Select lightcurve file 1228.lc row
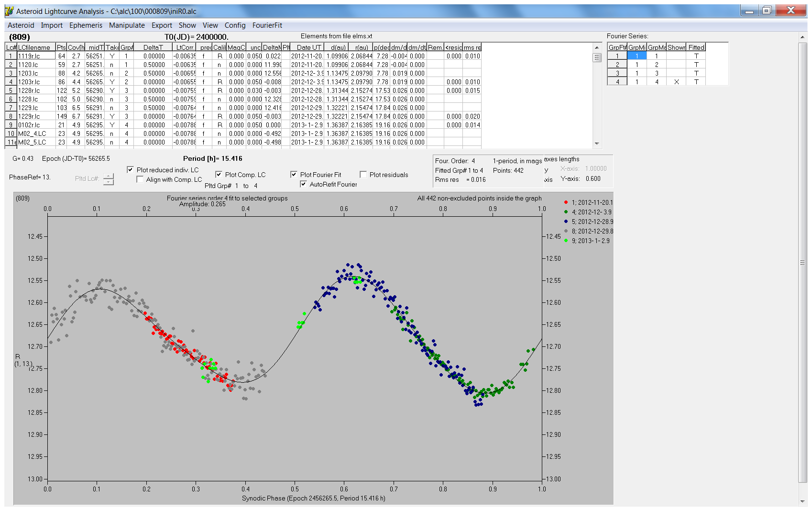This screenshot has height=511, width=812. 243,99
